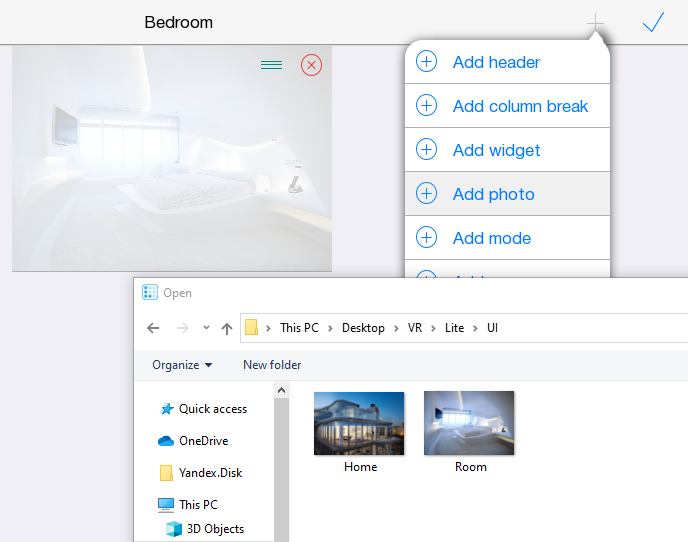The width and height of the screenshot is (688, 542).
Task: Click the Open dialog app icon
Action: (150, 292)
